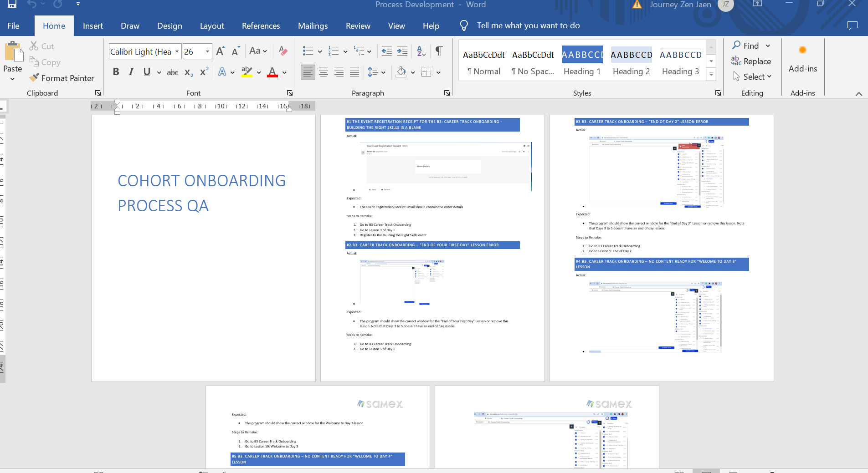This screenshot has width=868, height=473.
Task: Click the Format Painter brush icon
Action: coord(34,78)
